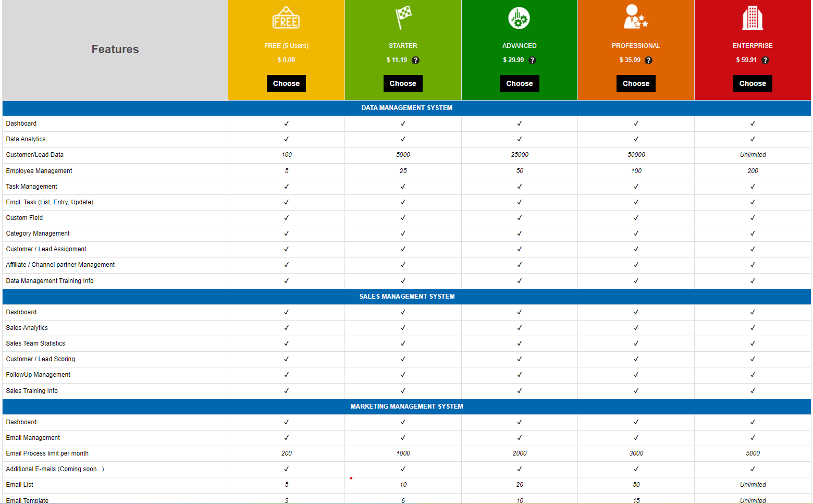813x504 pixels.
Task: Select Data Management Training Info label
Action: coord(50,281)
